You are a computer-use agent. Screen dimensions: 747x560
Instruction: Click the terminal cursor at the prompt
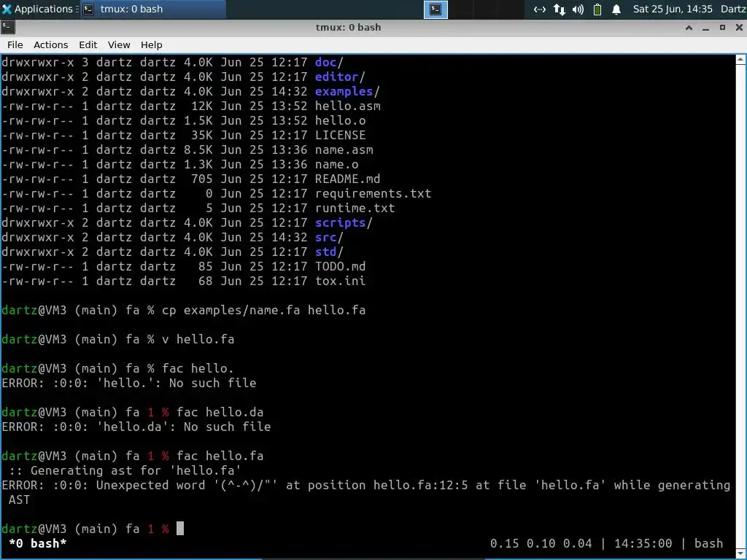click(x=180, y=529)
